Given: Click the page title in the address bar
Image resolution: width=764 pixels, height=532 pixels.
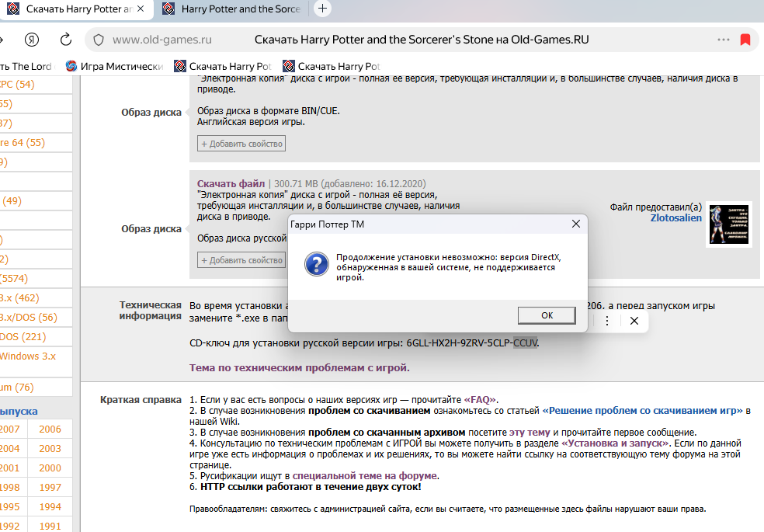Looking at the screenshot, I should pyautogui.click(x=422, y=40).
